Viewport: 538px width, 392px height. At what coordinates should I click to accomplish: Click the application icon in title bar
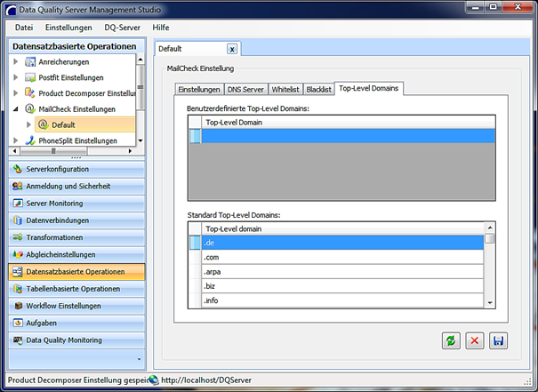[x=12, y=10]
